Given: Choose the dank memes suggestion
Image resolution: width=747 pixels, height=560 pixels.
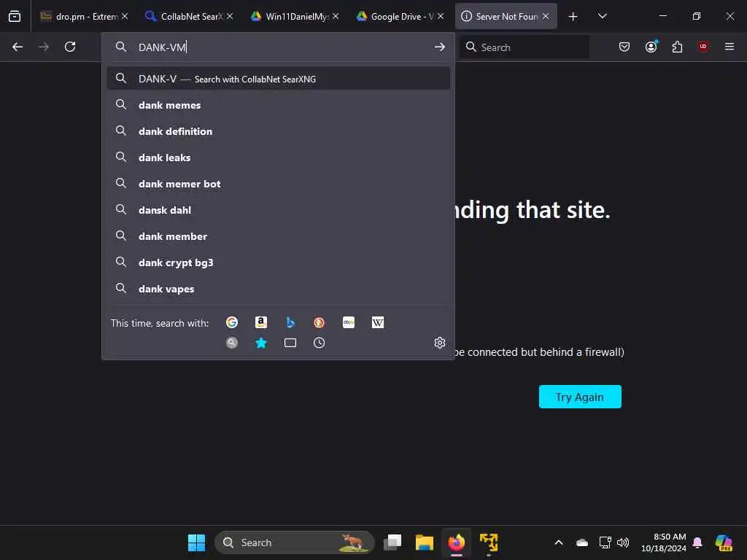Looking at the screenshot, I should point(278,105).
